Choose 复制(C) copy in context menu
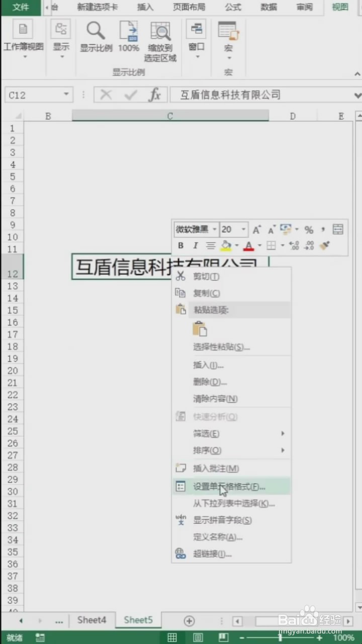The height and width of the screenshot is (644, 362). tap(232, 293)
